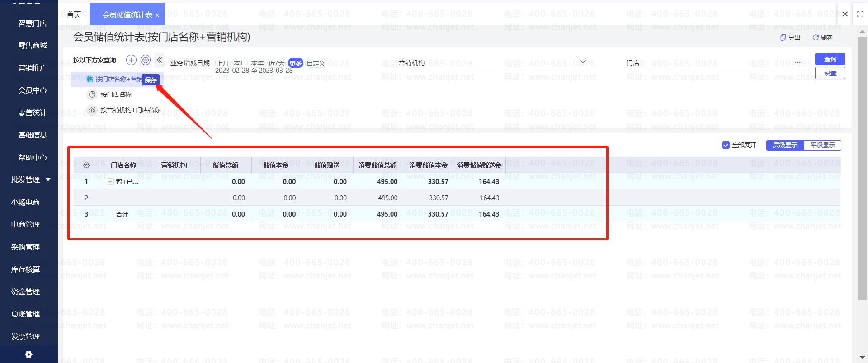Viewport: 868px width, 363px height.
Task: Open 会员中心 in the sidebar
Action: pyautogui.click(x=33, y=90)
